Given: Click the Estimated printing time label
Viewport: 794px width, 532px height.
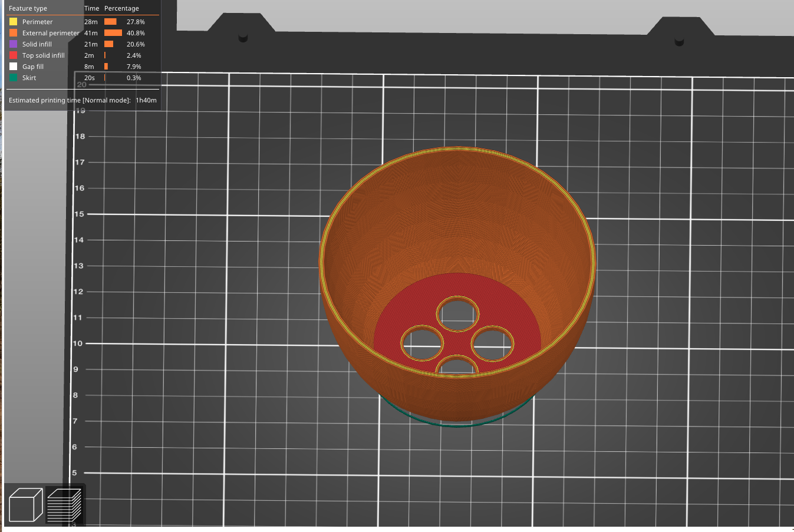Looking at the screenshot, I should pyautogui.click(x=70, y=100).
